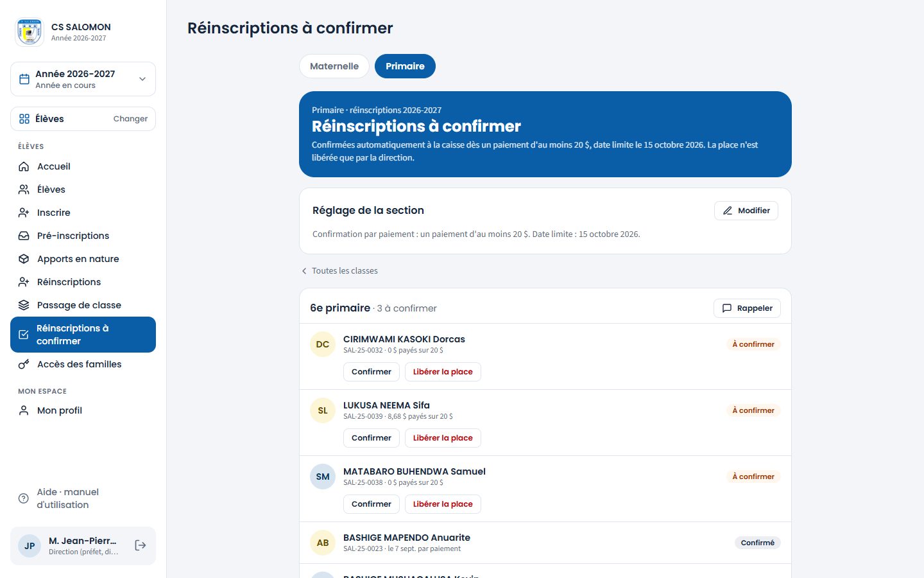Screen dimensions: 924x578
Task: Click the Passage de classe layers icon
Action: 24,305
